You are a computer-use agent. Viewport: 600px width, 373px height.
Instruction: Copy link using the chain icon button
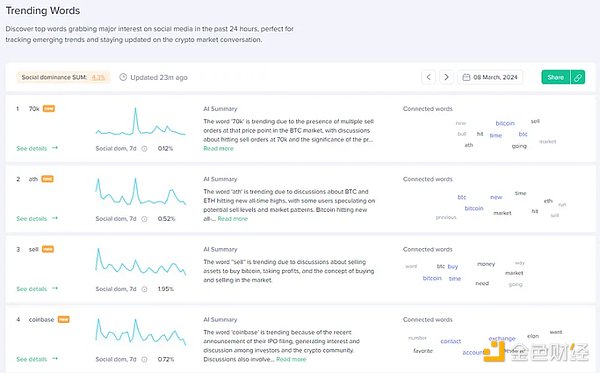click(578, 77)
